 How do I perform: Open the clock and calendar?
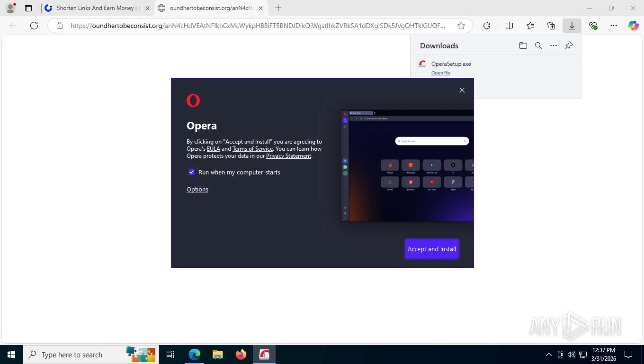[604, 355]
